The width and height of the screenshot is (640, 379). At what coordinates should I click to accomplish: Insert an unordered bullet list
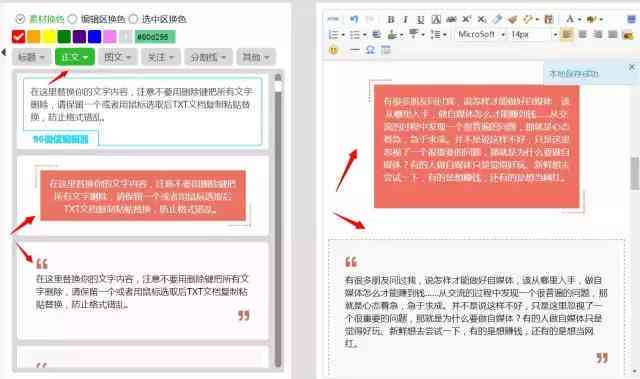354,35
